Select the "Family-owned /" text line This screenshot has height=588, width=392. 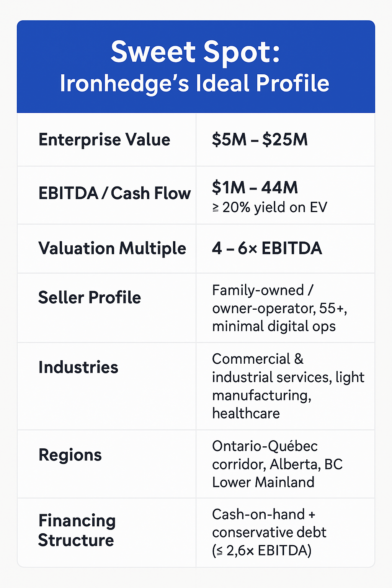(x=263, y=290)
